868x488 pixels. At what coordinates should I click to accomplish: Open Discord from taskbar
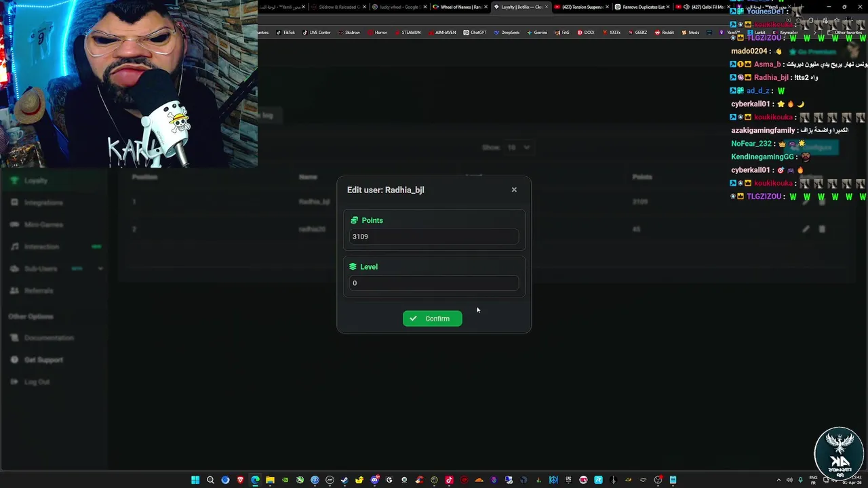point(374,480)
